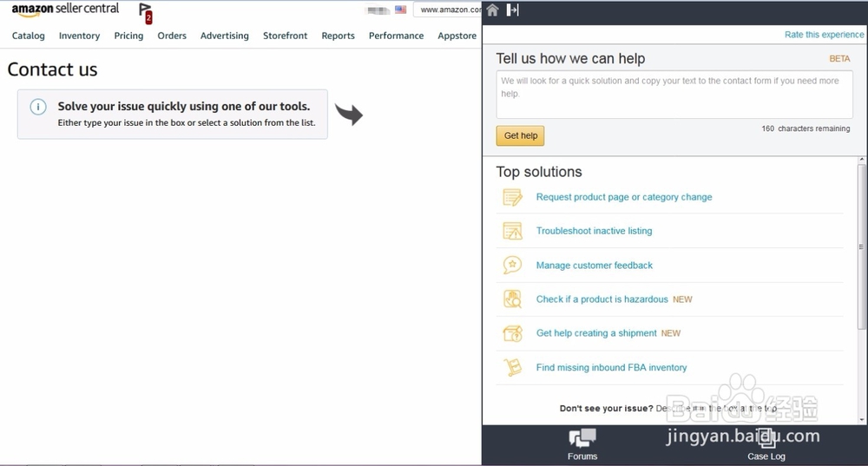Image resolution: width=868 pixels, height=466 pixels.
Task: Open Troubleshoot inactive listing solution
Action: (594, 231)
